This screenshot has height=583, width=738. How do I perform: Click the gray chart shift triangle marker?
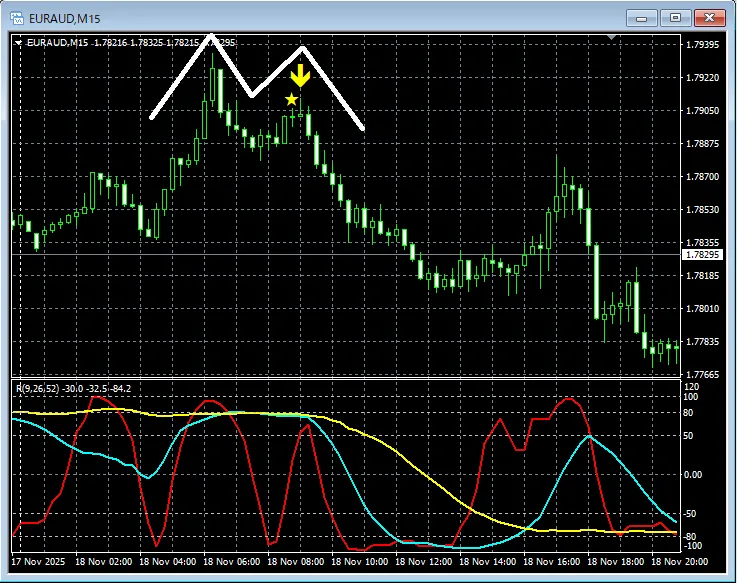611,37
